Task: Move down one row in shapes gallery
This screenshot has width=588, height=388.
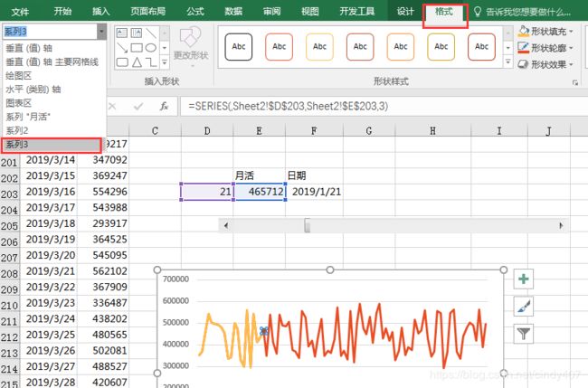Action: [165, 48]
